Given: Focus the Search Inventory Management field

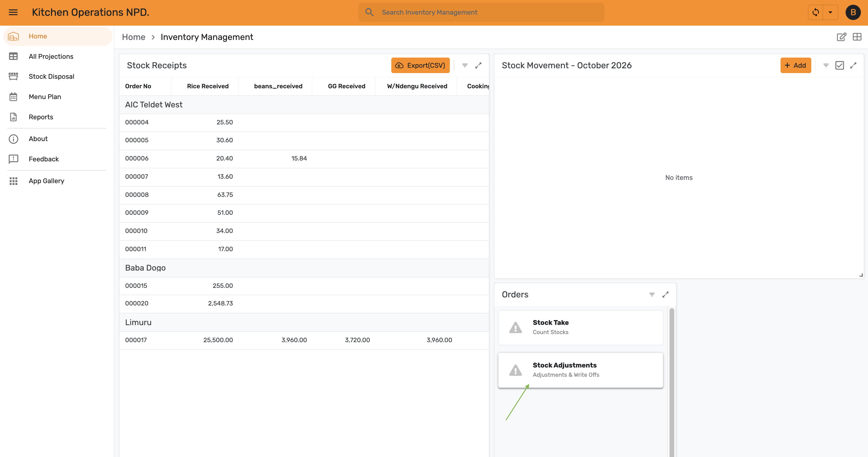Looking at the screenshot, I should [x=481, y=13].
